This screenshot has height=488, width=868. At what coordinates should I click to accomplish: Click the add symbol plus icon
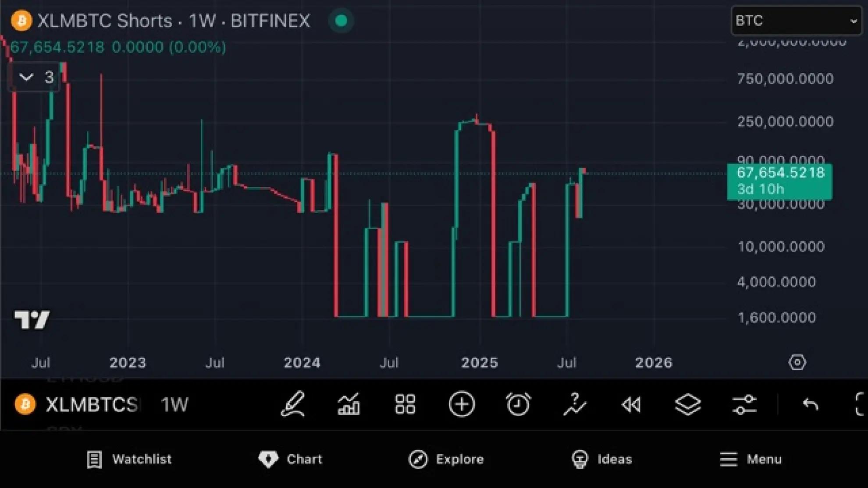point(462,404)
